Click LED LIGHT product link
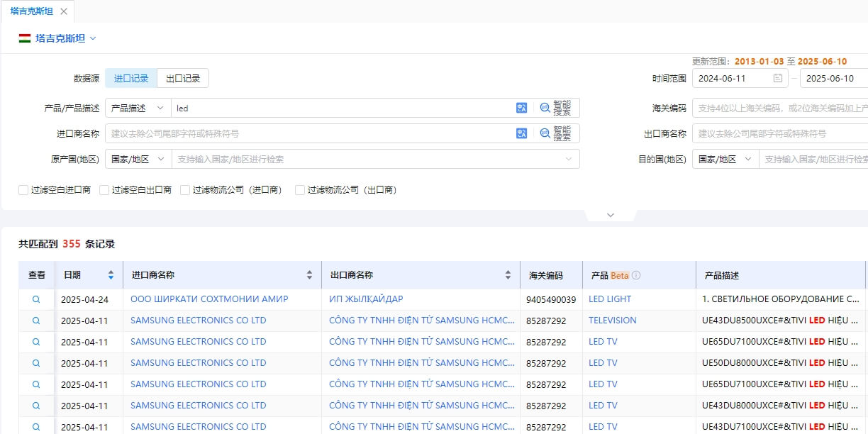The height and width of the screenshot is (434, 868). point(610,299)
